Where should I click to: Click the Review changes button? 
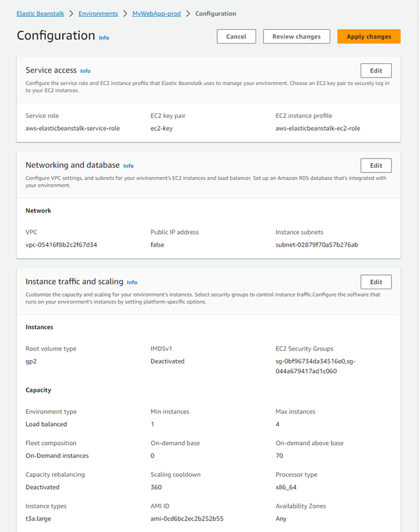coord(296,36)
